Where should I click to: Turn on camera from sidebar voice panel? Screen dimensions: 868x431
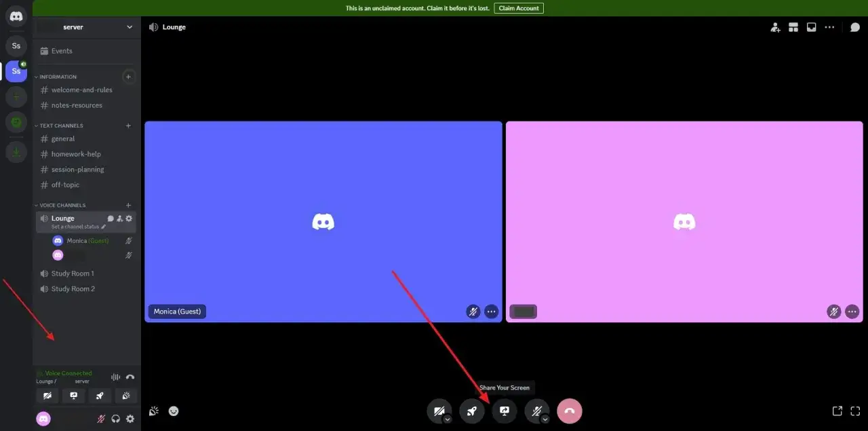click(x=47, y=396)
